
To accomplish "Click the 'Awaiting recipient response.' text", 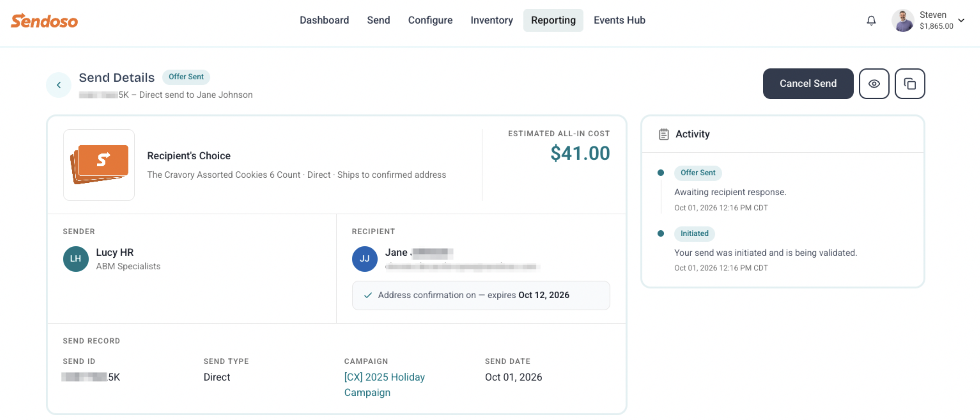I will [x=730, y=192].
